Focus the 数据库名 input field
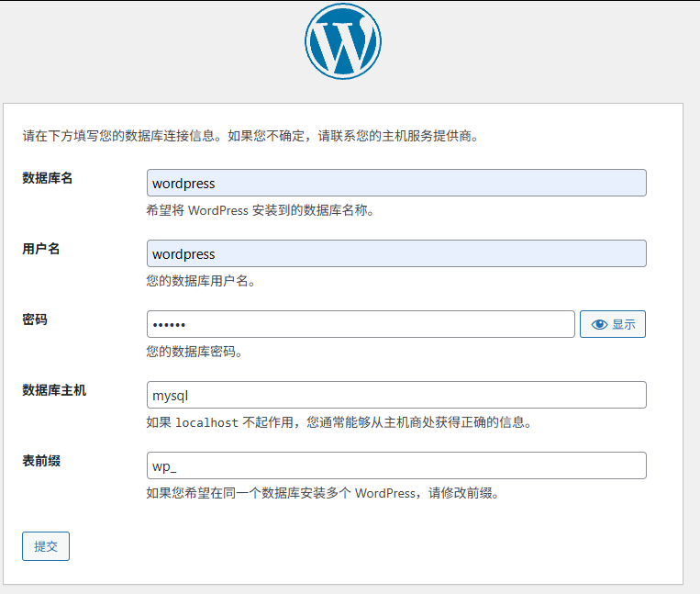Screen dimensions: 700x594 click(396, 183)
